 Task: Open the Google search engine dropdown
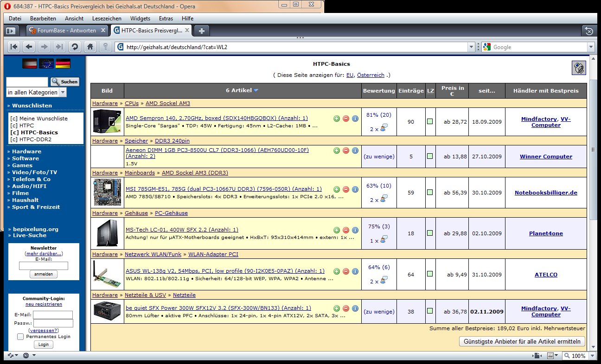click(x=590, y=47)
